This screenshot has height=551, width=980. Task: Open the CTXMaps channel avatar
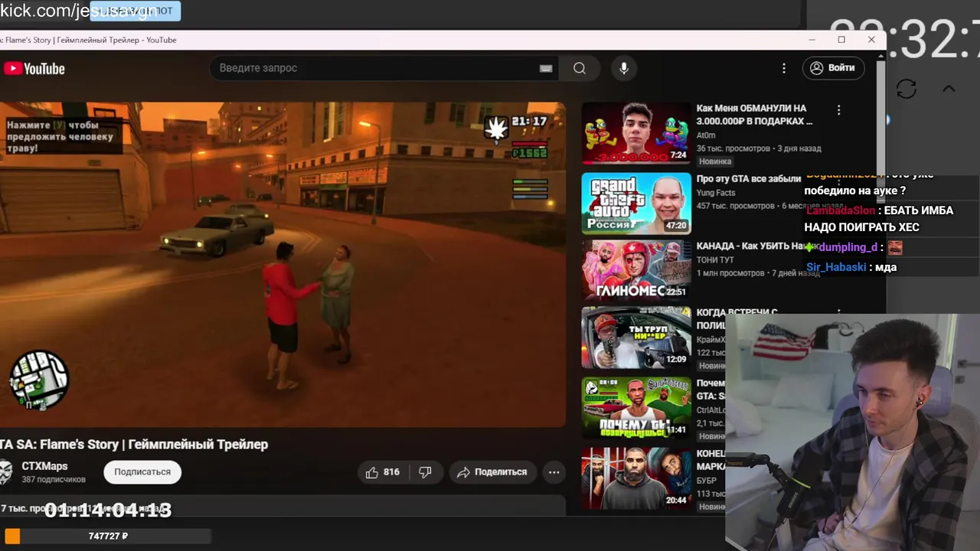(5, 472)
